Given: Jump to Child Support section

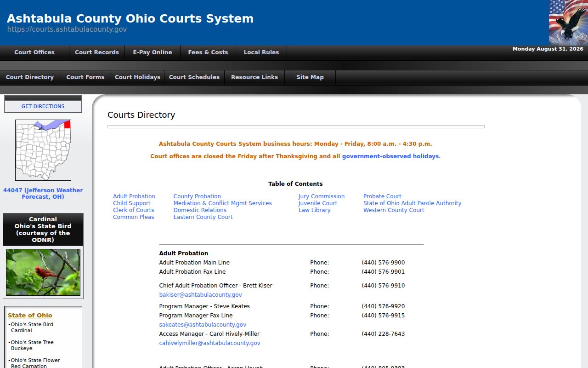Looking at the screenshot, I should click(x=132, y=203).
